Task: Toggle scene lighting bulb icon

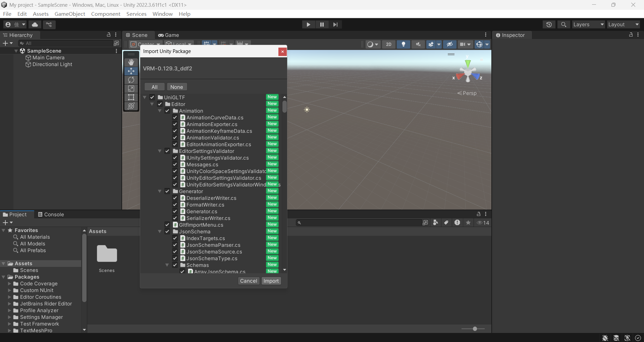Action: [x=404, y=44]
